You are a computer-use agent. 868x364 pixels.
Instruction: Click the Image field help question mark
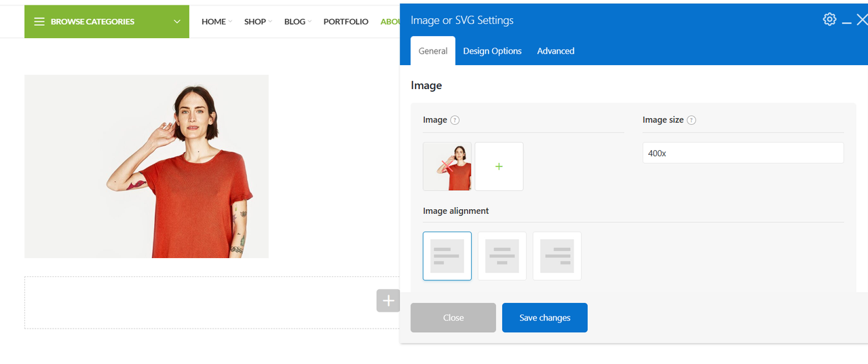[455, 120]
